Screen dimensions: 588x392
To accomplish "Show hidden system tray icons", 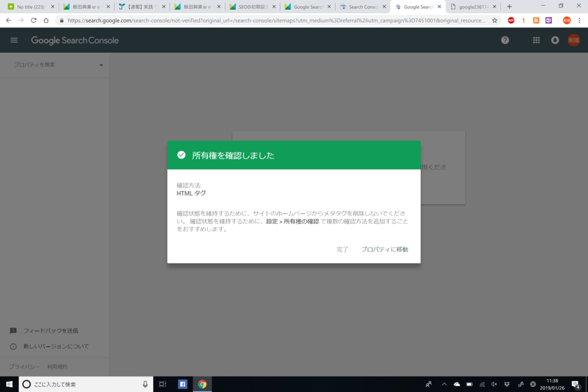I will [x=444, y=384].
